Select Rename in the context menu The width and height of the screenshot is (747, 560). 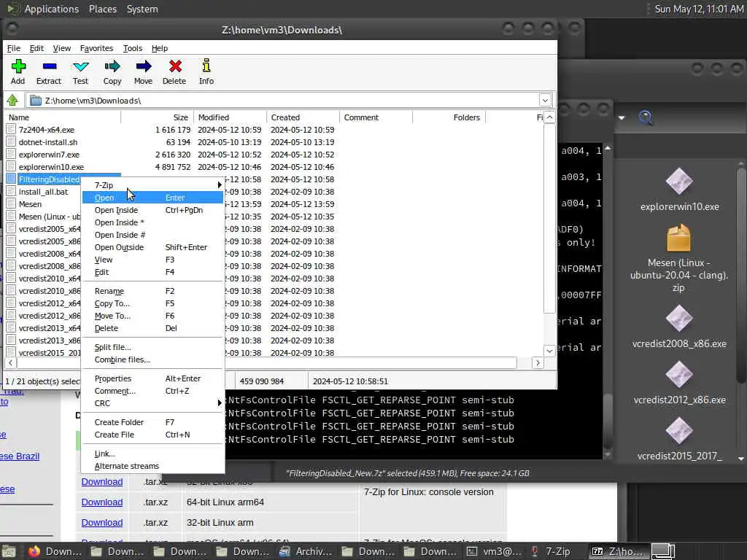[152, 291]
